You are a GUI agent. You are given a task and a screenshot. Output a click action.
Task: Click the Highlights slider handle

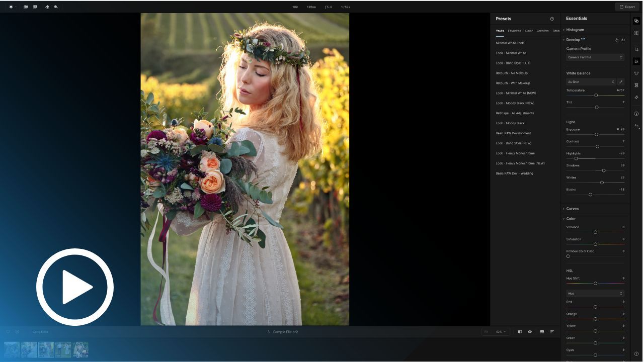tap(576, 158)
